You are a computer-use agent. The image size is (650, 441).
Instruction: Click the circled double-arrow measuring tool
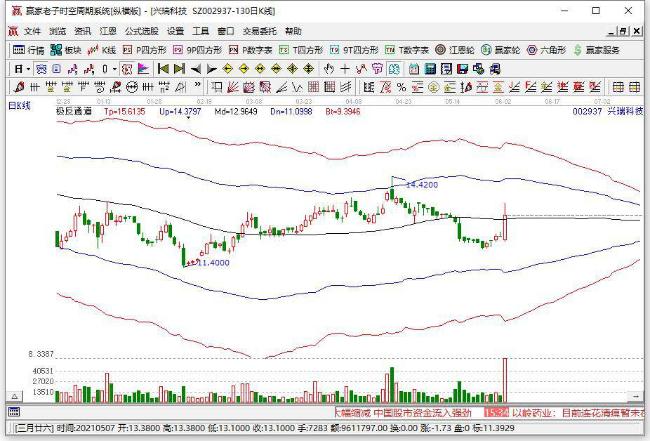tap(132, 87)
